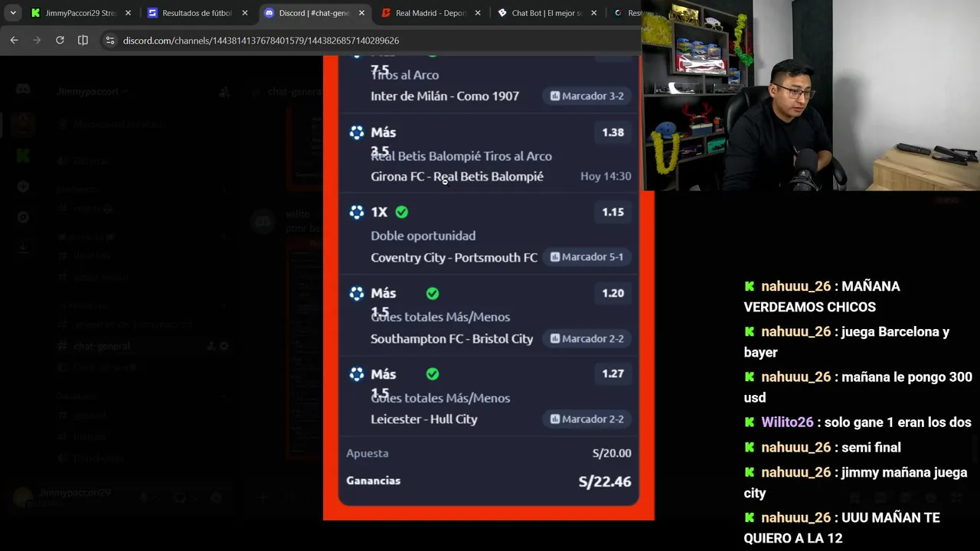Click green check on Southampton FC bet
Screen dimensions: 980x551
click(433, 293)
